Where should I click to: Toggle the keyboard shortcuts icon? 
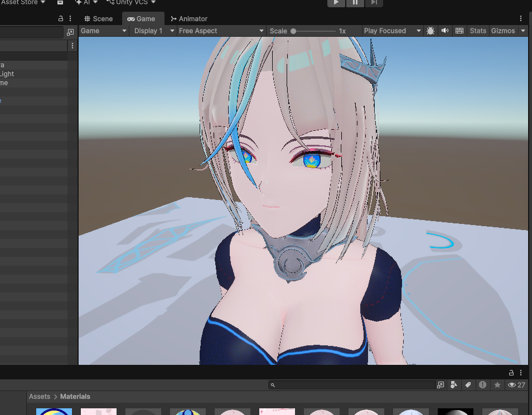pos(460,31)
